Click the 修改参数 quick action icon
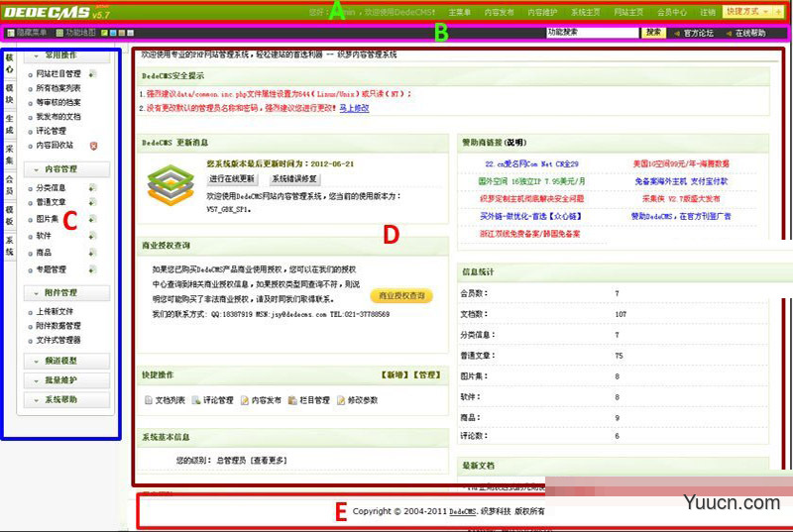793x532 pixels. click(x=341, y=400)
